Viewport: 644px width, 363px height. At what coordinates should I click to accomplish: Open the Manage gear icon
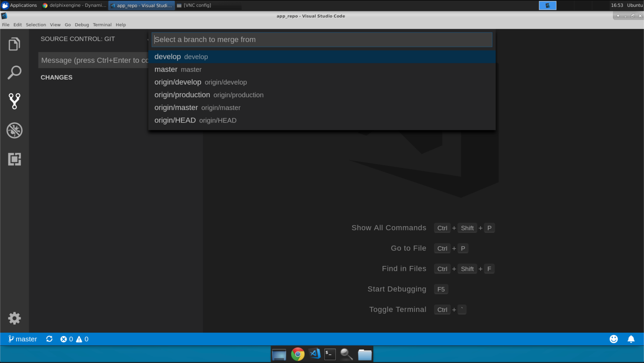(x=14, y=318)
